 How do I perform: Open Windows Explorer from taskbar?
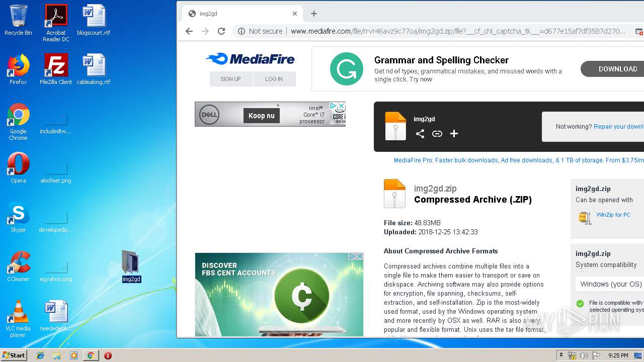57,355
